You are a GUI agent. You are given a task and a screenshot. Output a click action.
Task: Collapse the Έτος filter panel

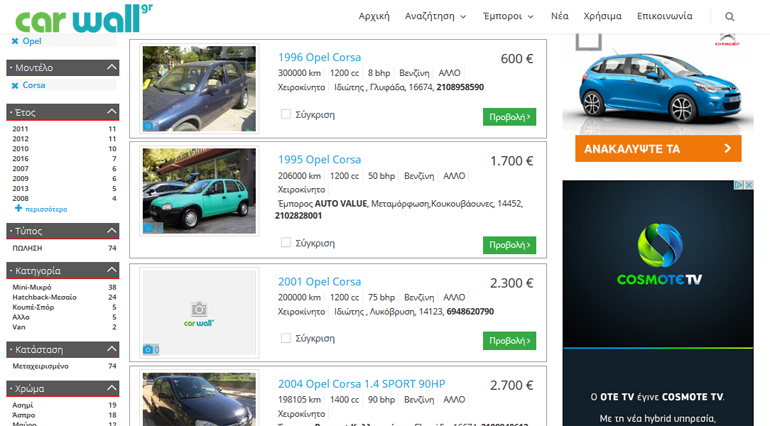pyautogui.click(x=112, y=112)
